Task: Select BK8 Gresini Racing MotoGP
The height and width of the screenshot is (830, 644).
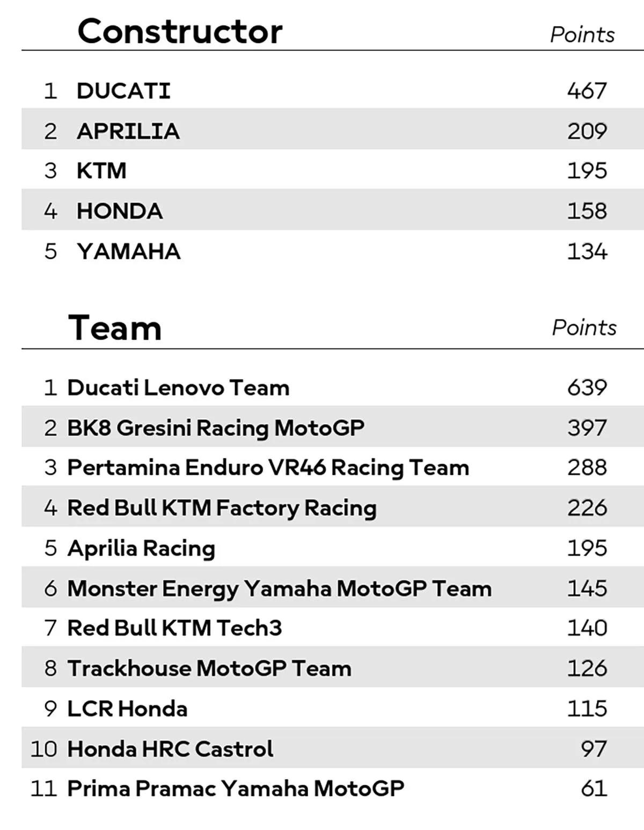Action: tap(215, 428)
